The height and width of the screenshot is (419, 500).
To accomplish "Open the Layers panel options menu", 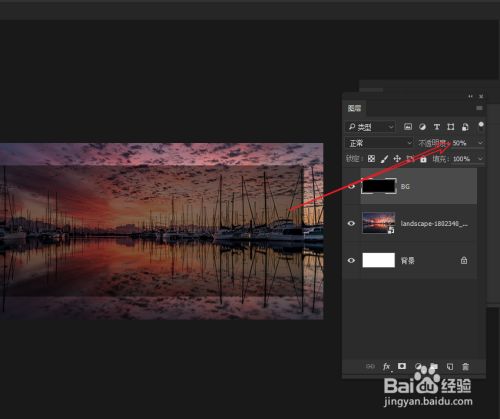I will [x=479, y=108].
